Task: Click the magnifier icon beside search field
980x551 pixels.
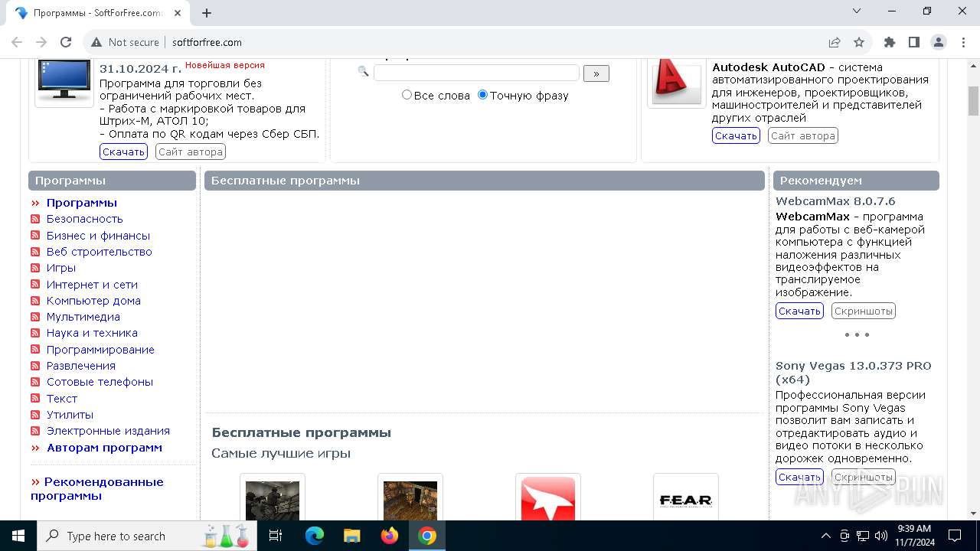Action: click(364, 72)
